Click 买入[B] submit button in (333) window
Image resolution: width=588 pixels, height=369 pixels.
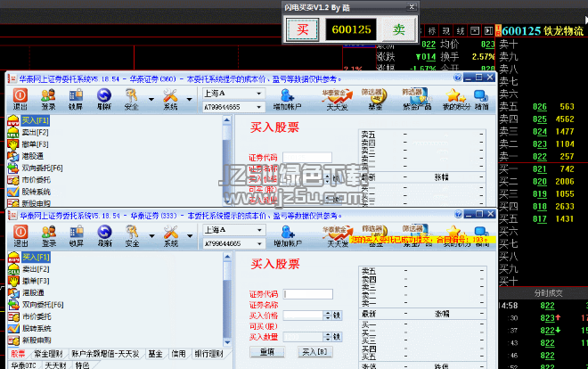315,352
